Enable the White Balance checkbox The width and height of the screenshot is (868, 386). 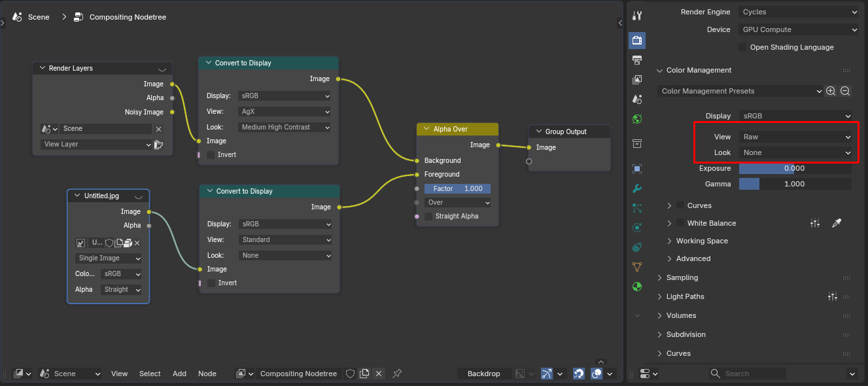pos(680,223)
